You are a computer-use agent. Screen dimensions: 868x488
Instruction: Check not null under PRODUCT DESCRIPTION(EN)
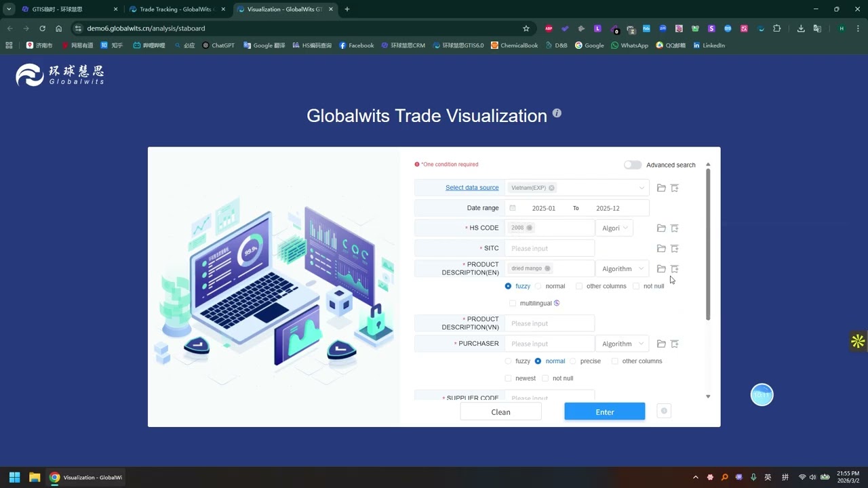click(x=636, y=286)
